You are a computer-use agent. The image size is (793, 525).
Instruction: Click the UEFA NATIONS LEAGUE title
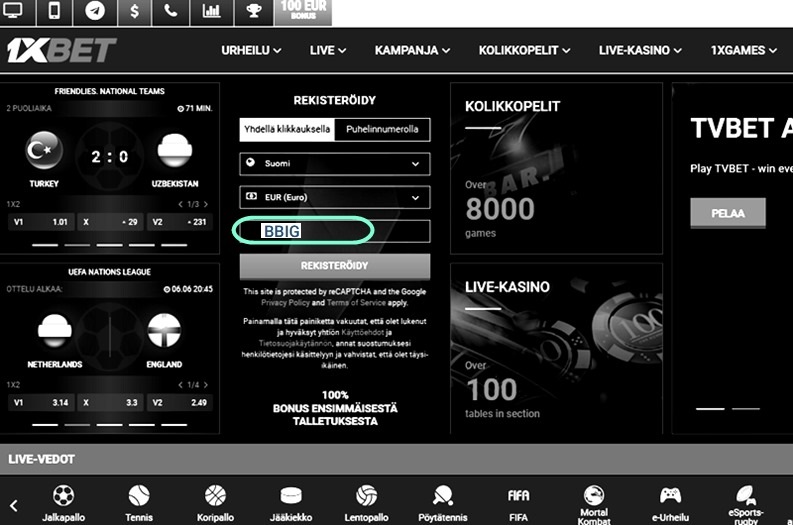pyautogui.click(x=110, y=272)
